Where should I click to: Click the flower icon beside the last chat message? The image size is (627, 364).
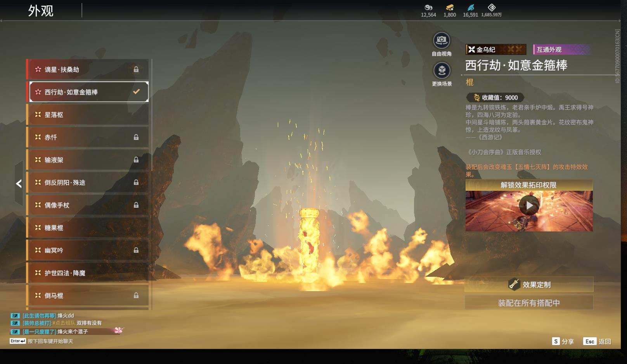tap(118, 331)
